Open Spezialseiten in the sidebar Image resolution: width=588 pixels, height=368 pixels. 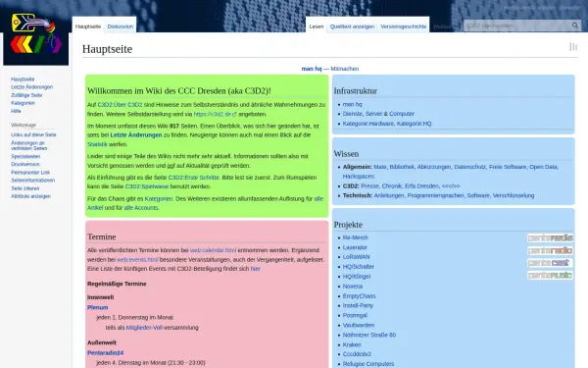pyautogui.click(x=25, y=156)
